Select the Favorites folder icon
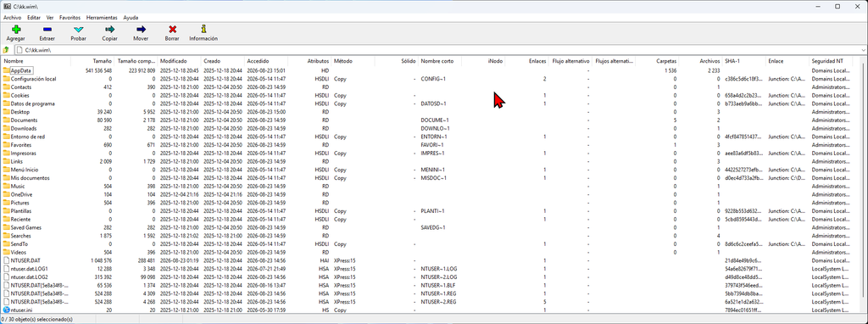The image size is (868, 324). (x=6, y=144)
